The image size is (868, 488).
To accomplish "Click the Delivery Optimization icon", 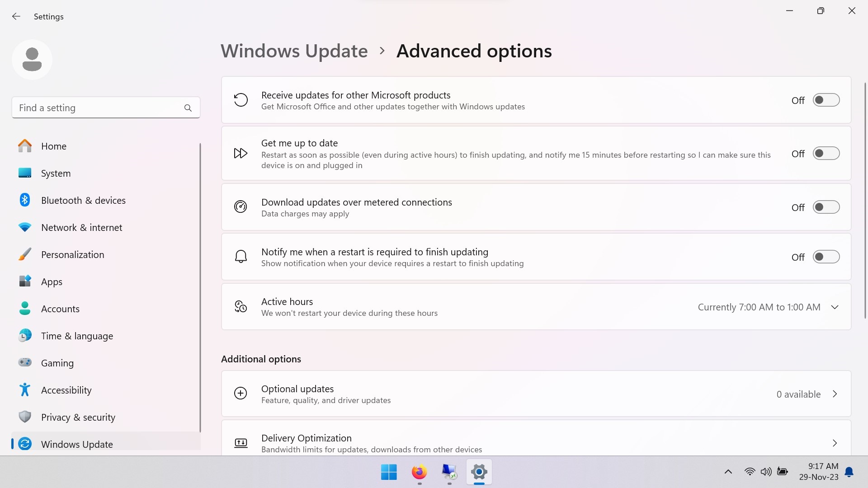I will [241, 443].
